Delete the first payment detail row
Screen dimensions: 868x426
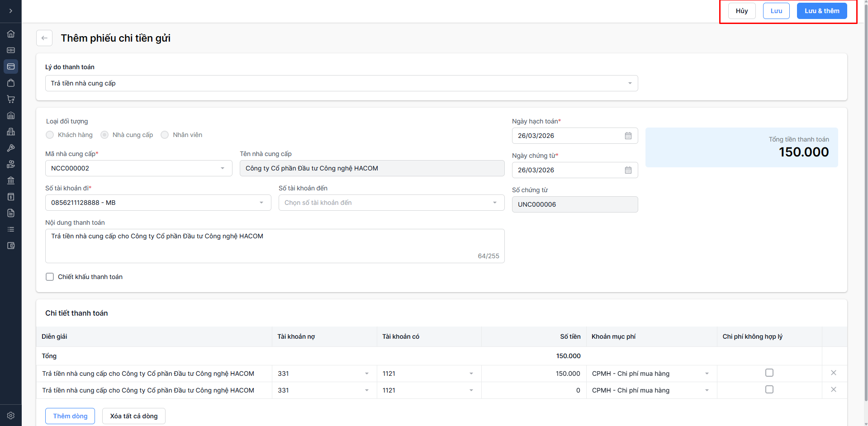coord(833,373)
